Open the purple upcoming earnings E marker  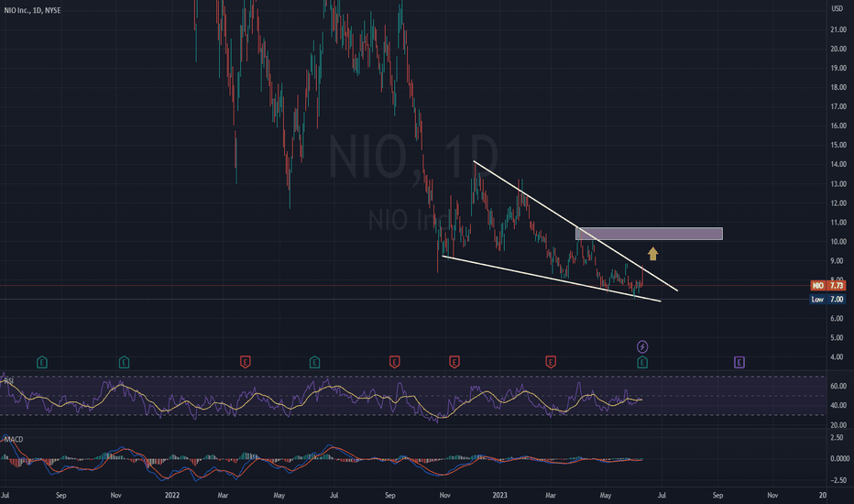(739, 362)
